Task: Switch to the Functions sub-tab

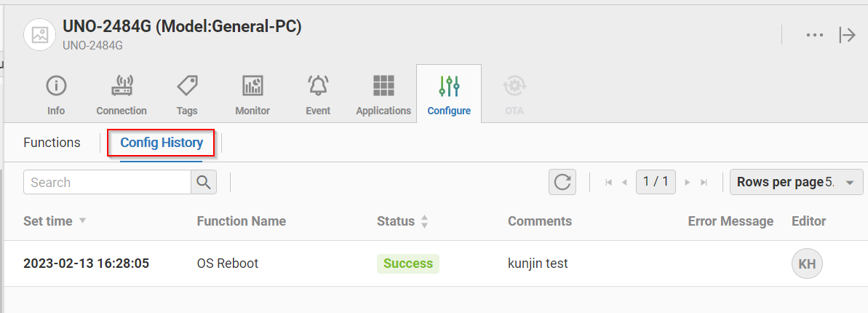Action: coord(52,143)
